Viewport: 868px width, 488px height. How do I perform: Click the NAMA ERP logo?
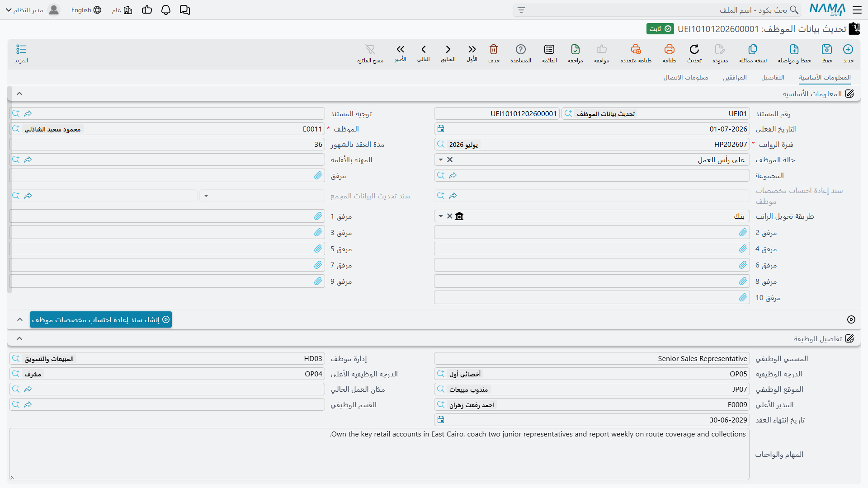tap(827, 9)
